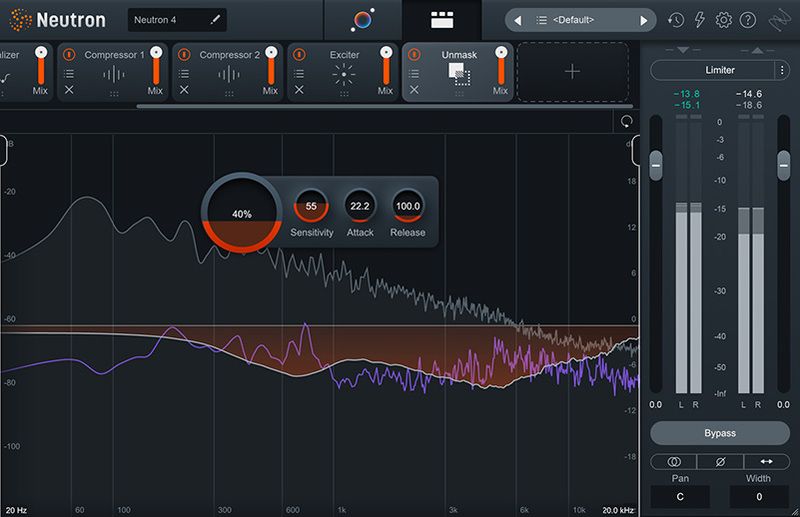Screen dimensions: 800x517
Task: Open the undo history clock icon
Action: (676, 20)
